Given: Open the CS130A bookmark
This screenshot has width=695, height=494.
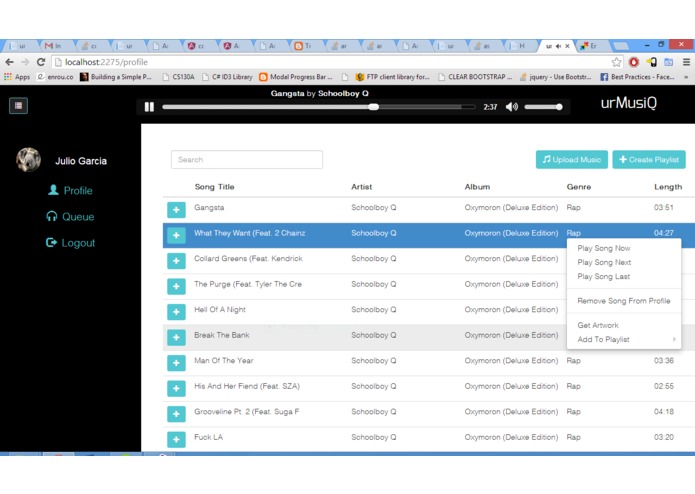Looking at the screenshot, I should coord(178,77).
